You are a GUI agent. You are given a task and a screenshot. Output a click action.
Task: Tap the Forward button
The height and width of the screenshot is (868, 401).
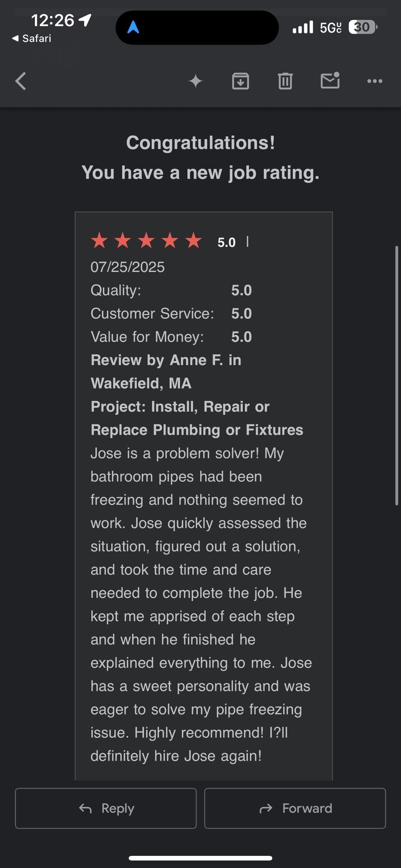click(x=295, y=808)
